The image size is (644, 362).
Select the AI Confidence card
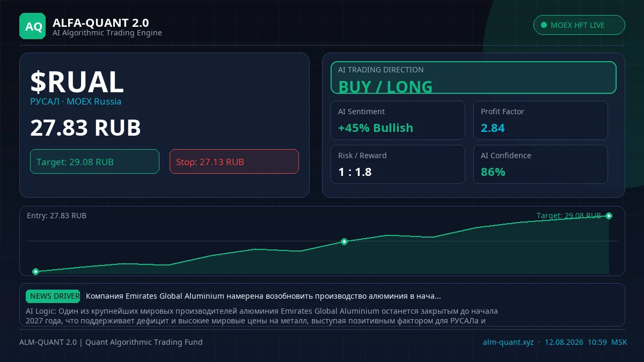tap(540, 165)
